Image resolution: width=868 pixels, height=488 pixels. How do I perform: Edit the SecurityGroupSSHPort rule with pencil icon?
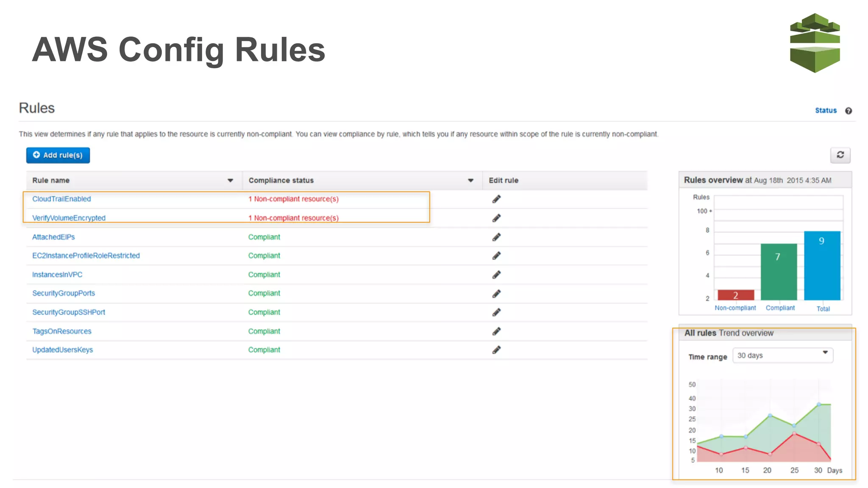[496, 312]
